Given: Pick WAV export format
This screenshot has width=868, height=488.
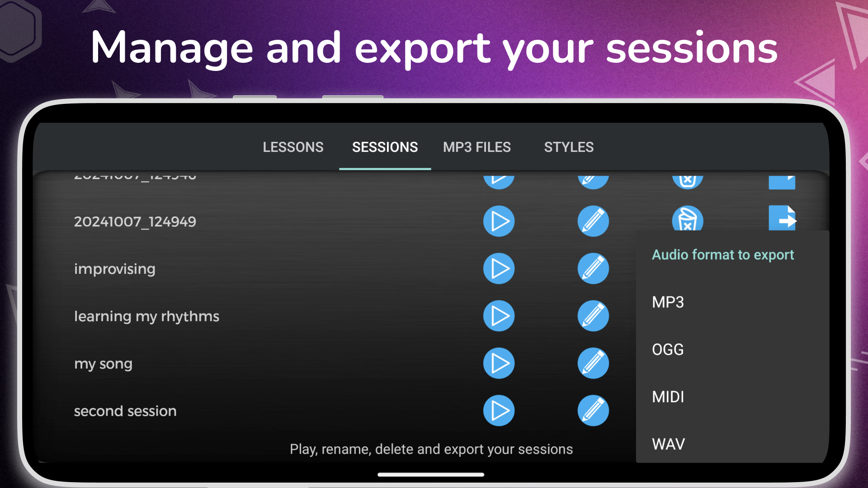Looking at the screenshot, I should coord(668,444).
